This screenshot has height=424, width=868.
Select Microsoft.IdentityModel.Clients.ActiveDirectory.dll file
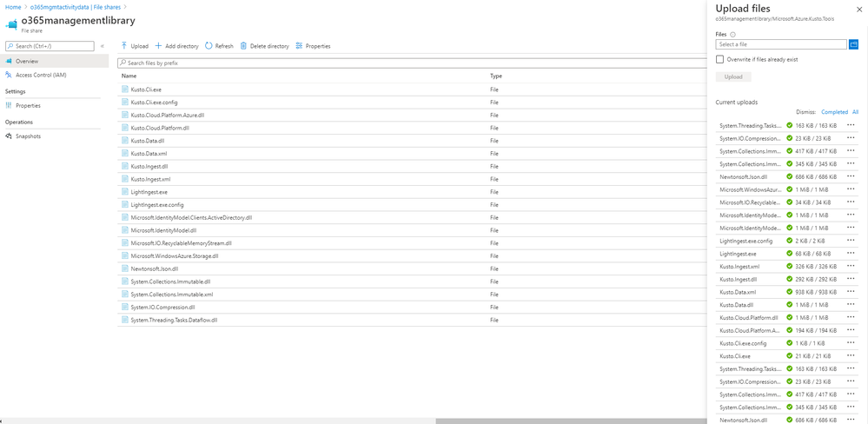[x=191, y=217]
